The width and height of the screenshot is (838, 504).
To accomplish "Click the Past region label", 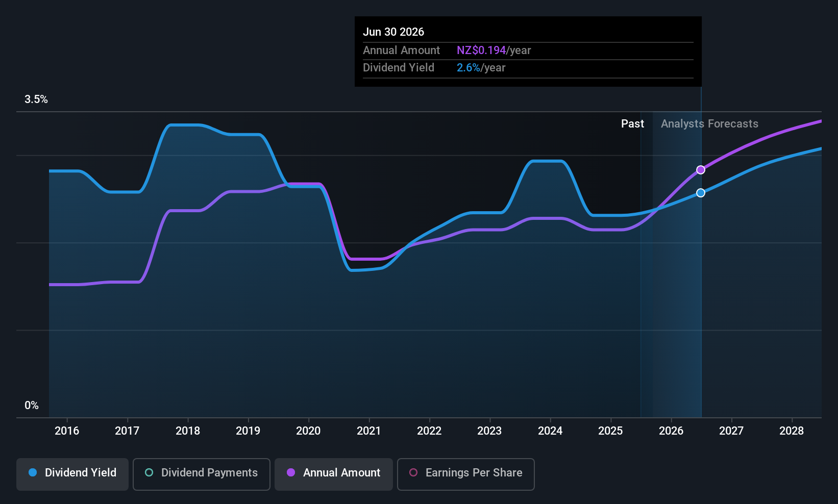I will [632, 124].
